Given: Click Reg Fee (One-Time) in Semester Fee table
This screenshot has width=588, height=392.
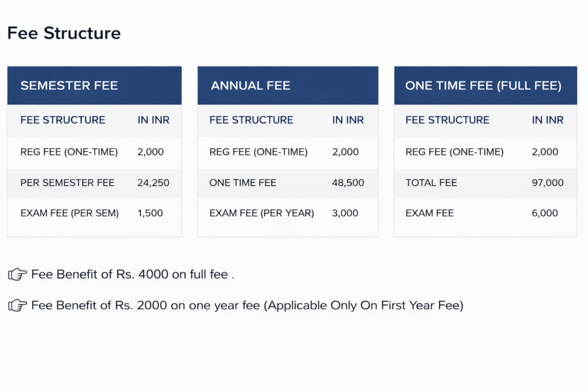Looking at the screenshot, I should pos(69,153).
